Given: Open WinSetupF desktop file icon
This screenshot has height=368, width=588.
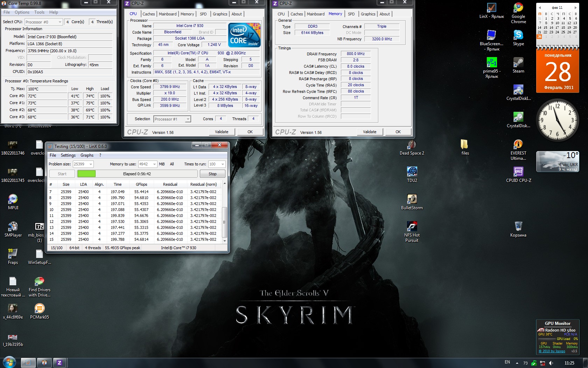Looking at the screenshot, I should 40,257.
